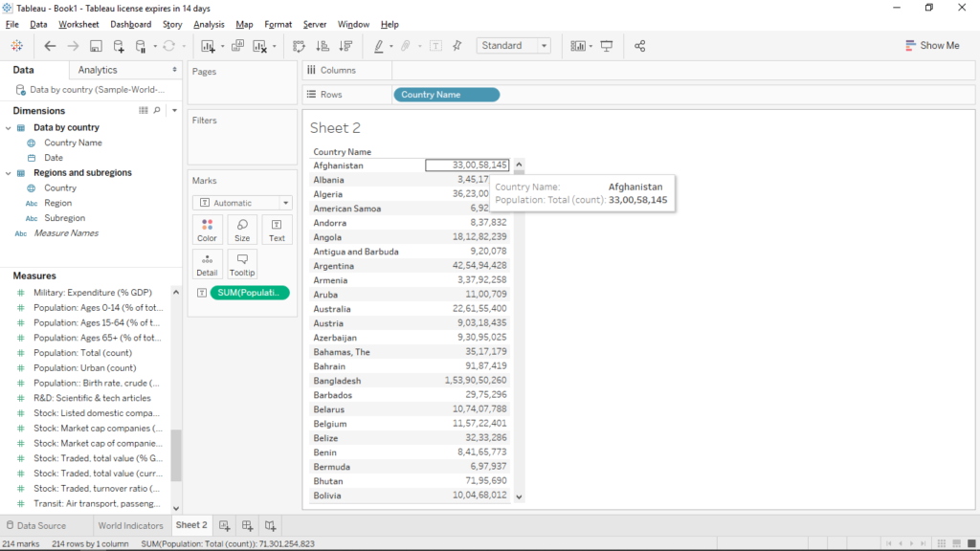Click the Show Me button
The image size is (980, 551).
[932, 45]
